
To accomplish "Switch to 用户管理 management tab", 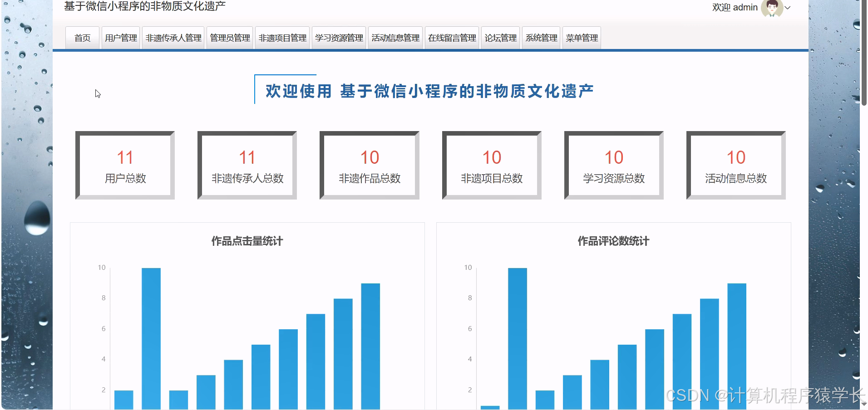I will coord(120,38).
